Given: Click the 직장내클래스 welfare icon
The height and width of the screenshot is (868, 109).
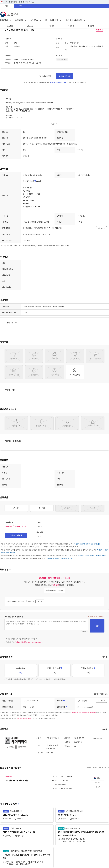Looking at the screenshot, I should coord(34,372).
